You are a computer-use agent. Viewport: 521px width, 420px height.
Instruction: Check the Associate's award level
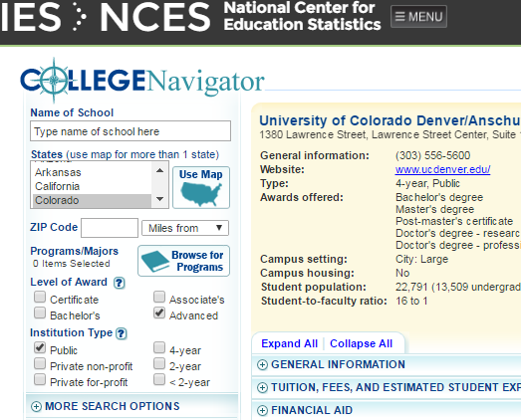click(159, 297)
